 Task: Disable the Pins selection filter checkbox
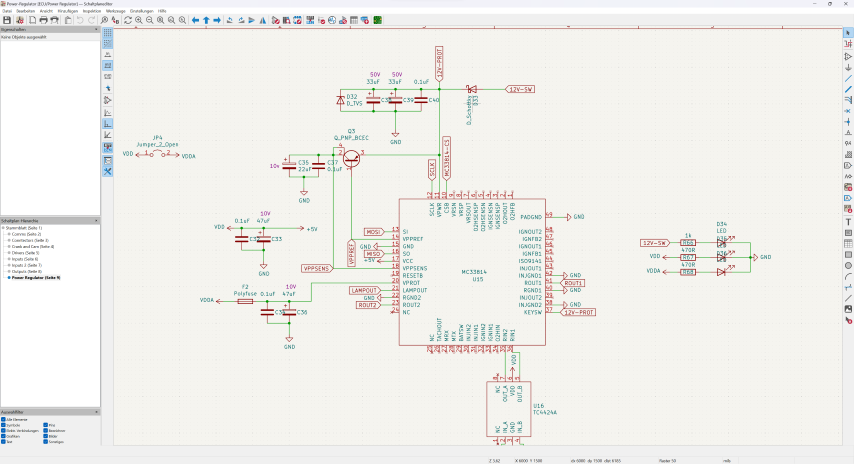pyautogui.click(x=46, y=425)
